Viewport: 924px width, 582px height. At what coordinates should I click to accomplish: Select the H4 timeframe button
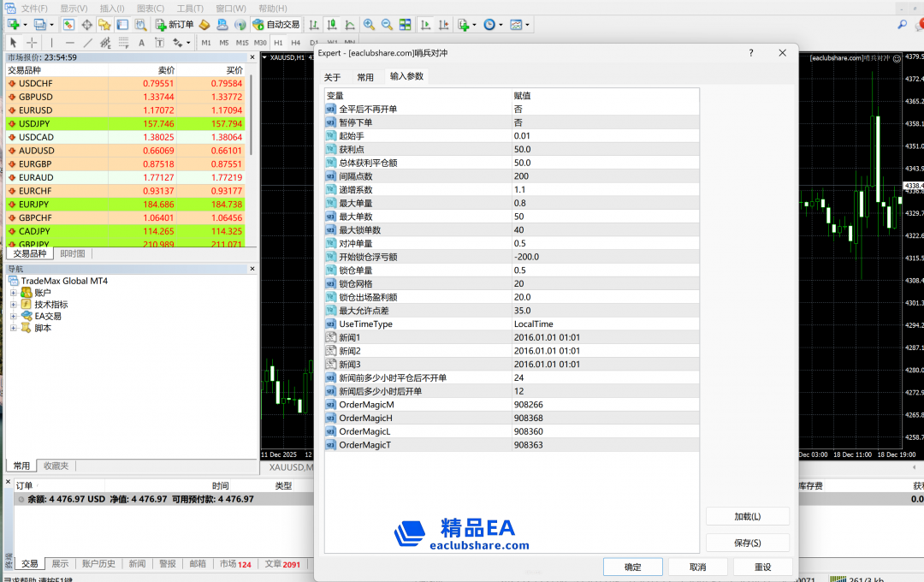295,42
